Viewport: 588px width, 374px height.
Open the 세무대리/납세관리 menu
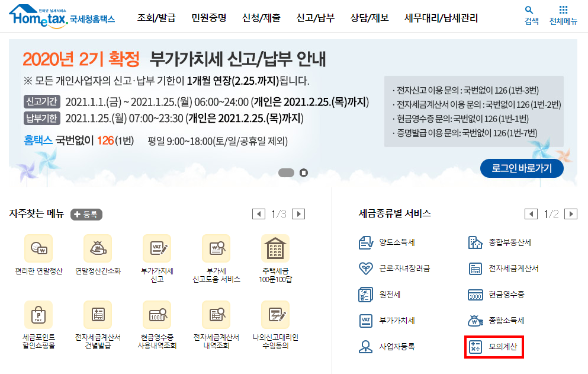point(441,18)
